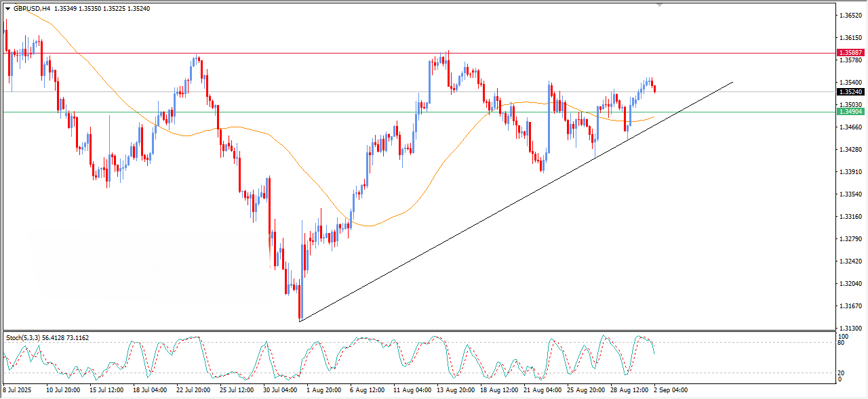The height and width of the screenshot is (399, 868).
Task: Click the 8 Jul 2025 time label
Action: click(16, 390)
